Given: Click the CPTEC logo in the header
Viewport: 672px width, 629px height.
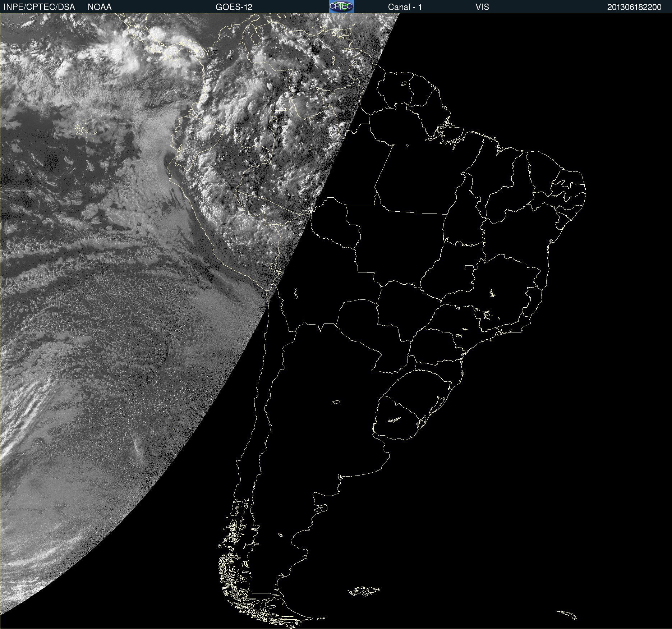Looking at the screenshot, I should tap(341, 6).
